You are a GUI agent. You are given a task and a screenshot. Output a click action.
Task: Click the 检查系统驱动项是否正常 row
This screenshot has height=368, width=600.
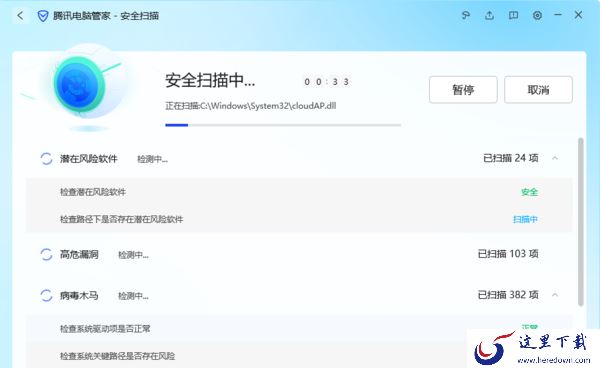click(x=299, y=329)
